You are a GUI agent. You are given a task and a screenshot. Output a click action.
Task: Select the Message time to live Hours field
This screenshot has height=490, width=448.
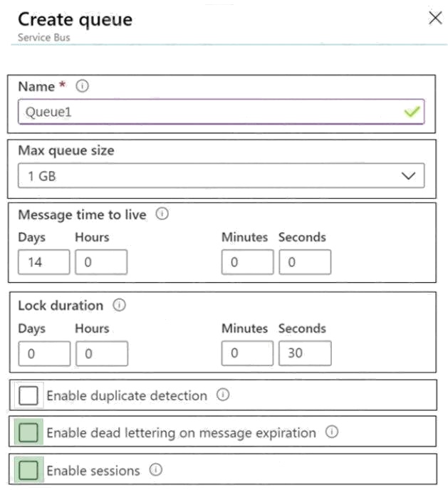point(101,262)
